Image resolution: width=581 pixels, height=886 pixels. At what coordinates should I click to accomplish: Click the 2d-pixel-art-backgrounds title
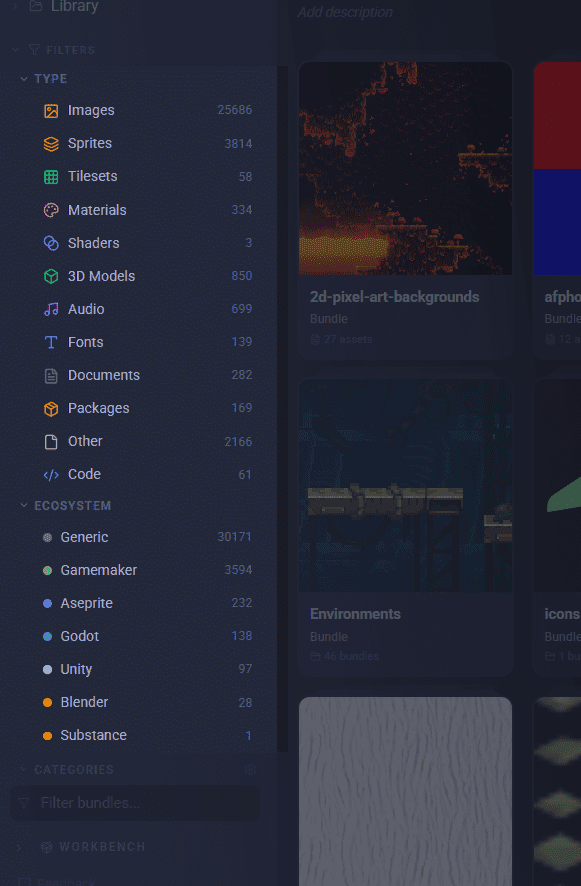point(394,297)
